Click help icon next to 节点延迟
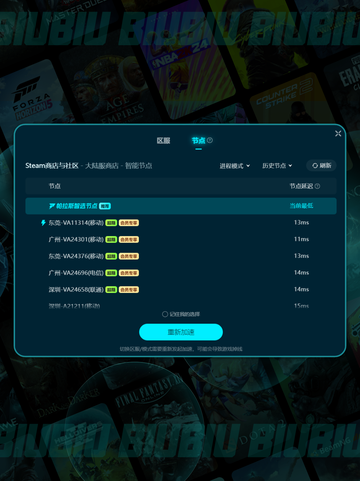This screenshot has height=481, width=360. click(x=317, y=186)
